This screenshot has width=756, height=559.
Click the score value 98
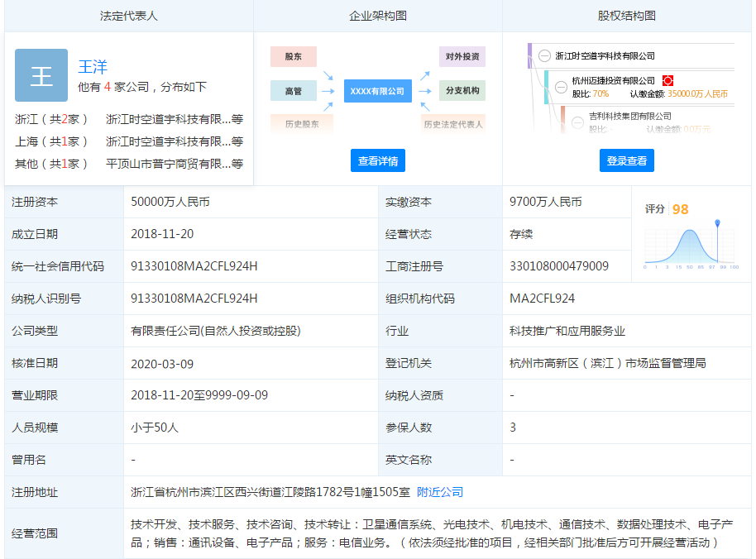[680, 209]
